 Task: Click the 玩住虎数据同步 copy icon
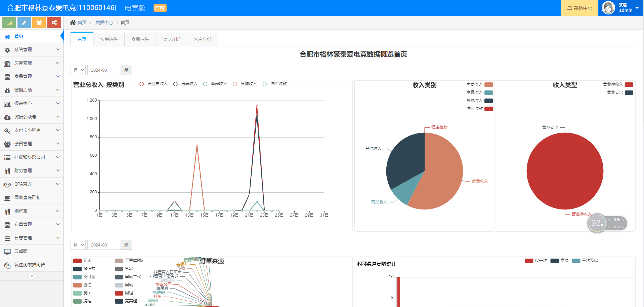tap(7, 265)
